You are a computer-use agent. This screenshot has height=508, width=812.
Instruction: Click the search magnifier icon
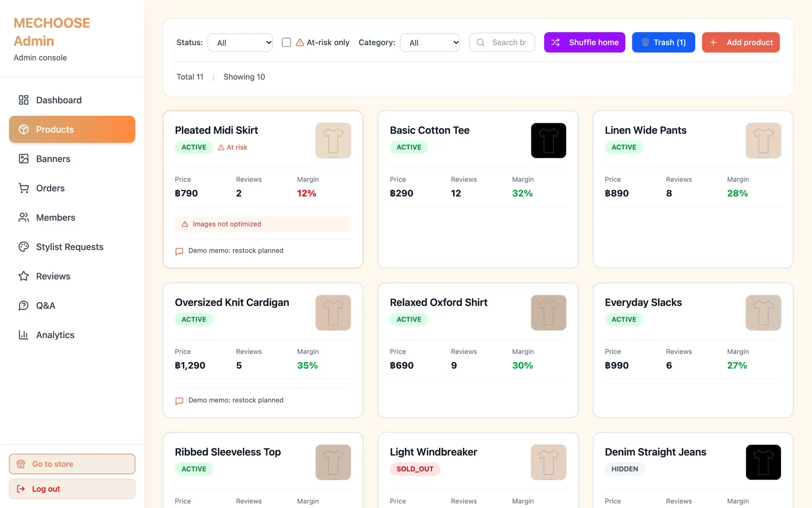(481, 42)
